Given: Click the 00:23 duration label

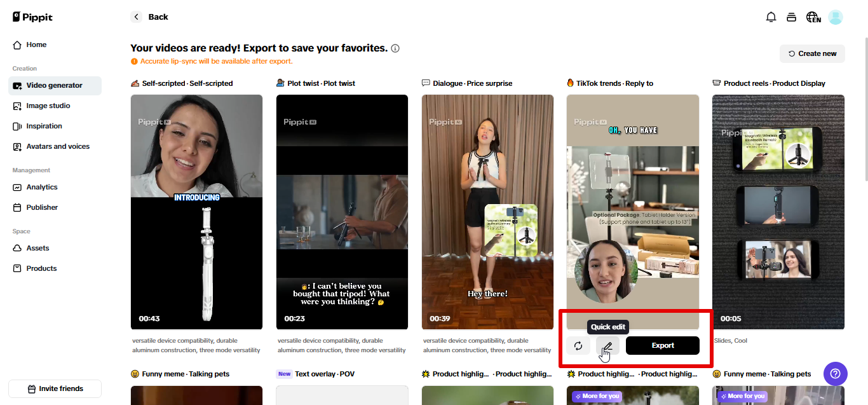Looking at the screenshot, I should click(x=295, y=319).
